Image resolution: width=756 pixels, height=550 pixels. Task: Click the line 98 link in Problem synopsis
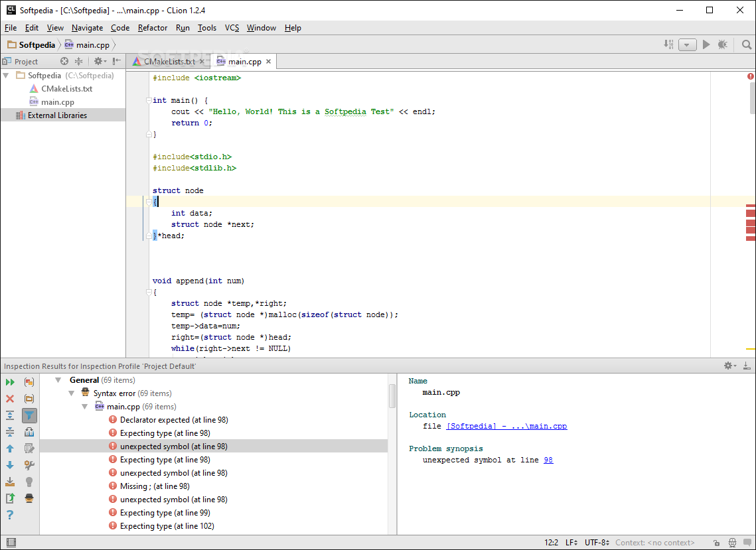pyautogui.click(x=548, y=460)
